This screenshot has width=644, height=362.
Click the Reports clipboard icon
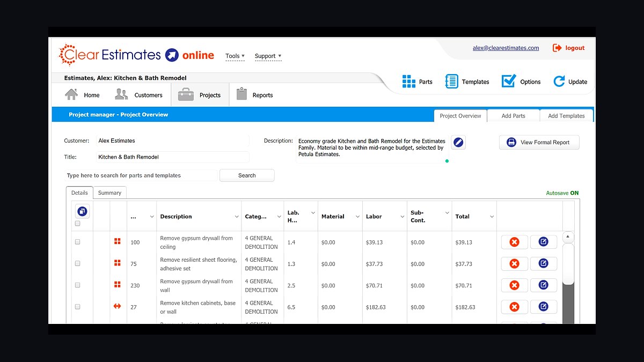[x=242, y=94]
